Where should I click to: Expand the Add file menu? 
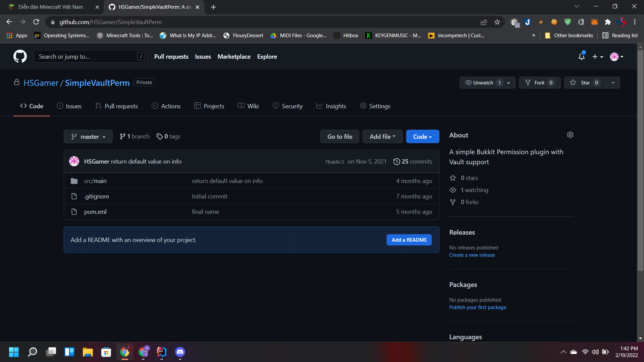tap(382, 137)
